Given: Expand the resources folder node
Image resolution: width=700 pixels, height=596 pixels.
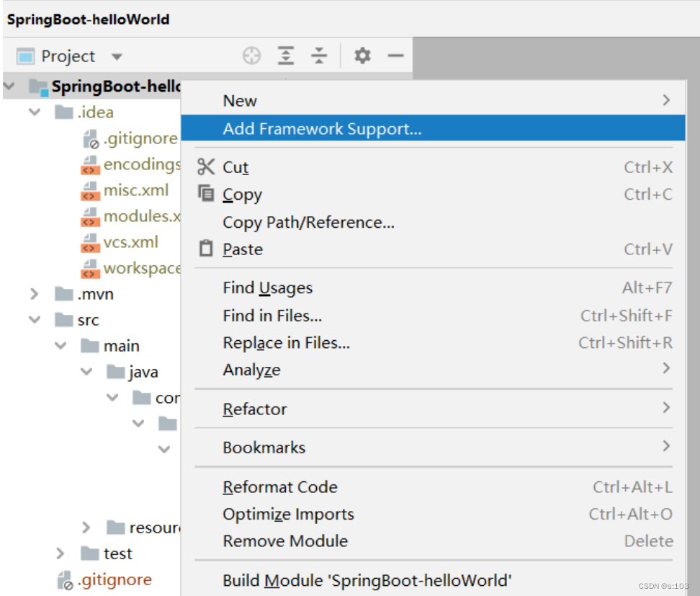Looking at the screenshot, I should tap(86, 528).
